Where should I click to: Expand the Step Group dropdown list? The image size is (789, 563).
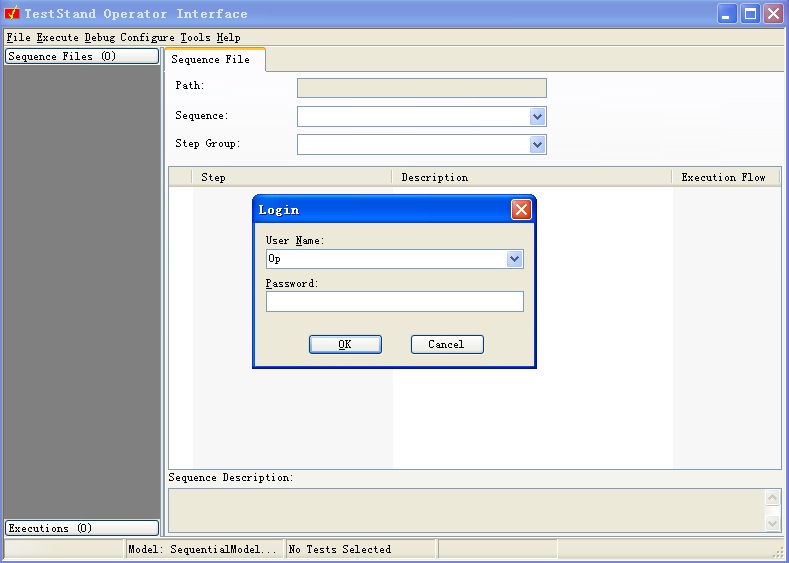(x=537, y=145)
